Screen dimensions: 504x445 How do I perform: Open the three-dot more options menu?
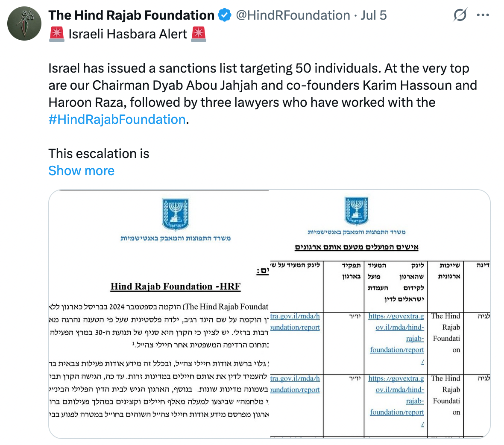[x=483, y=15]
